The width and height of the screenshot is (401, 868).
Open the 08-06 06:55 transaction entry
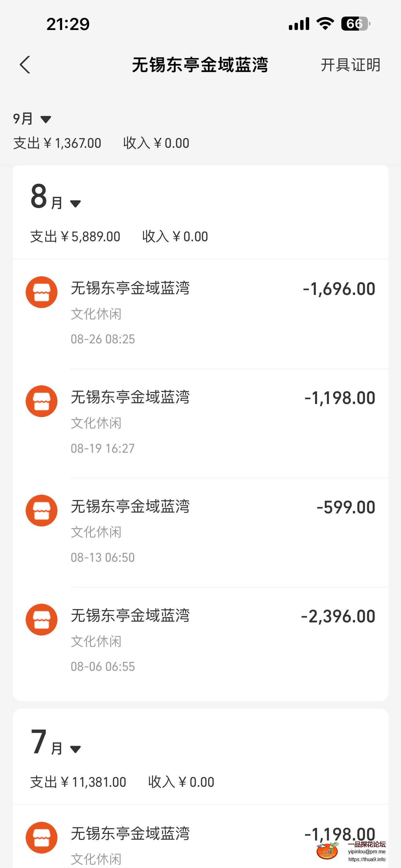pos(200,641)
